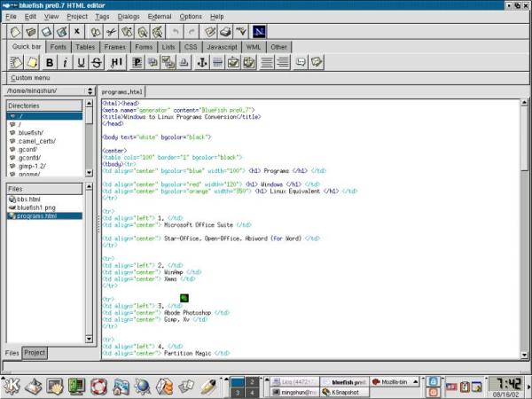The width and height of the screenshot is (532, 399).
Task: Click the cut scissors icon in the toolbar
Action: tap(111, 32)
